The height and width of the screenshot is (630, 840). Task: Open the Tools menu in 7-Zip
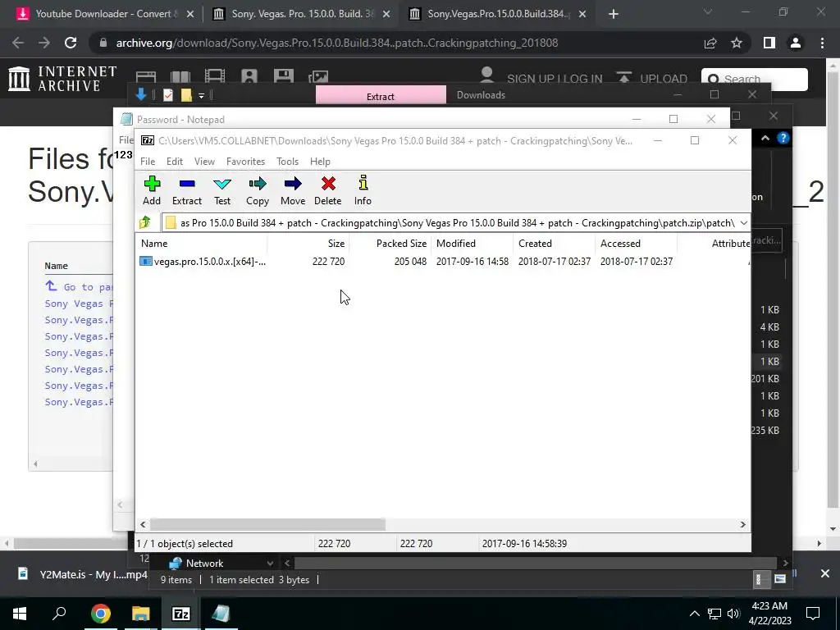point(287,162)
